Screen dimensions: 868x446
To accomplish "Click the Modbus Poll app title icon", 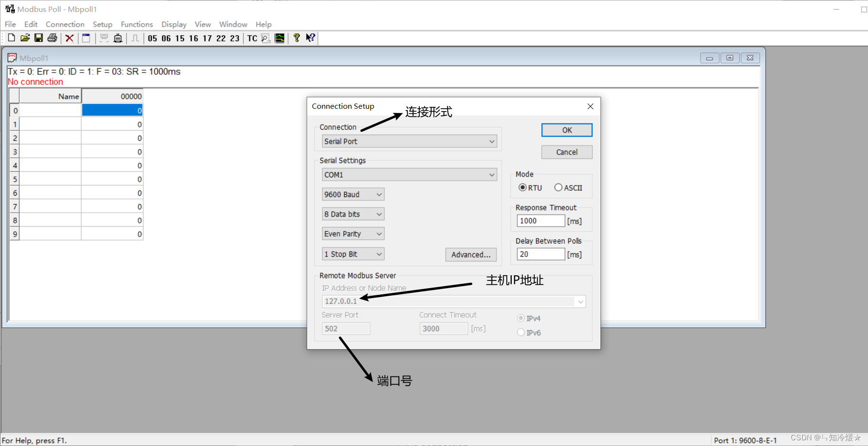I will pyautogui.click(x=10, y=9).
